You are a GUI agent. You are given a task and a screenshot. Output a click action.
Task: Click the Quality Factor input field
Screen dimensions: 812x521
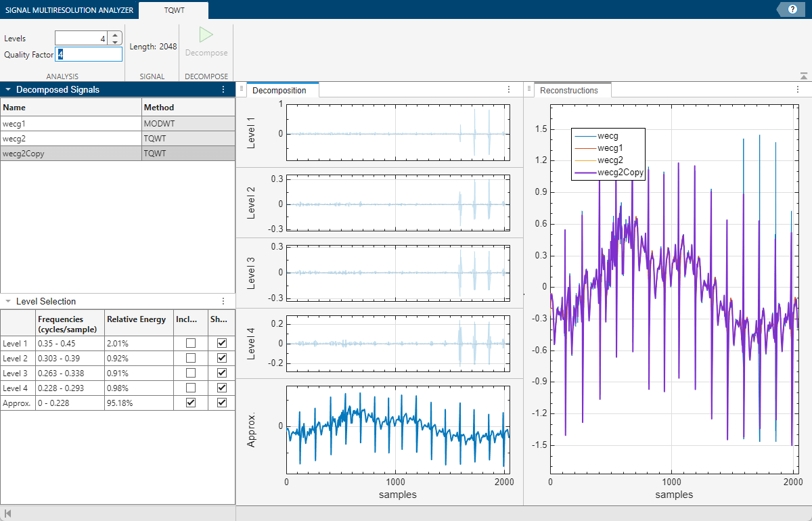tap(89, 54)
